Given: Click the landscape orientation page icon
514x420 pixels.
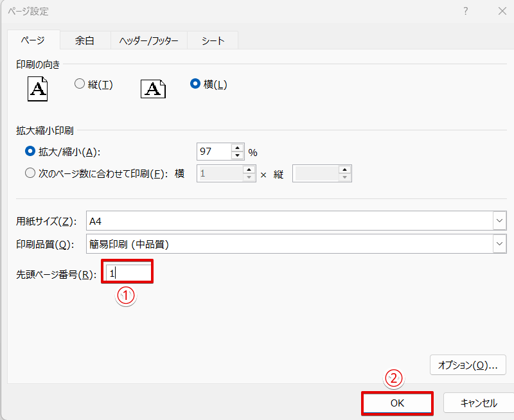Looking at the screenshot, I should coord(153,89).
